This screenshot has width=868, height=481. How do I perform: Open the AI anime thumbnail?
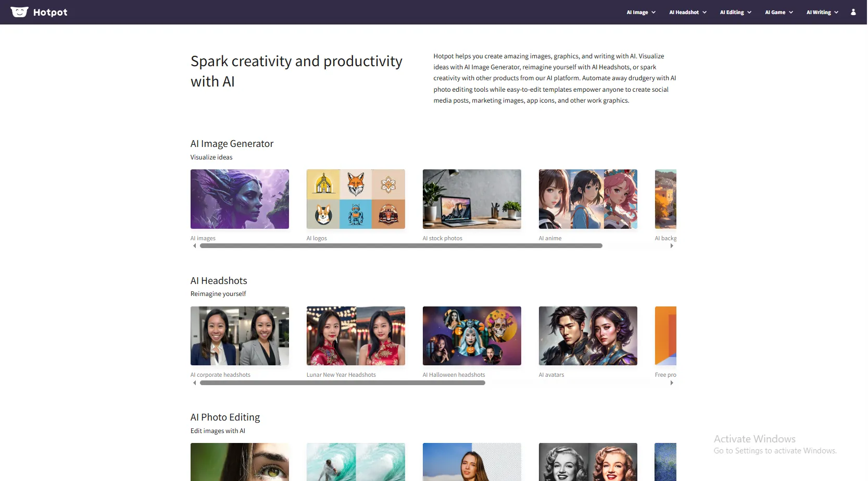pyautogui.click(x=588, y=199)
